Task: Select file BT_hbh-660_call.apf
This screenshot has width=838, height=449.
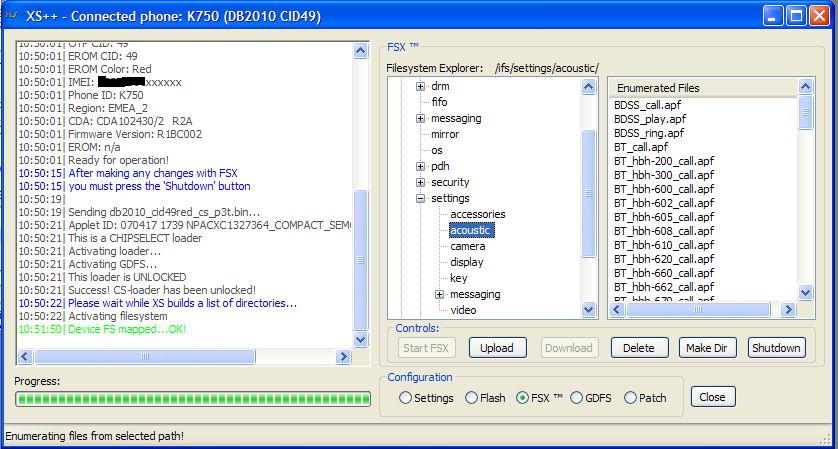Action: click(664, 273)
